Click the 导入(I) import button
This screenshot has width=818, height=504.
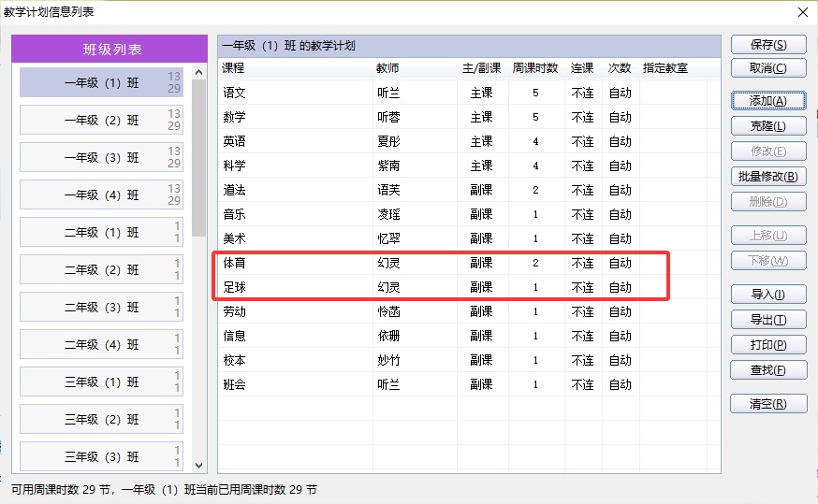pyautogui.click(x=767, y=295)
